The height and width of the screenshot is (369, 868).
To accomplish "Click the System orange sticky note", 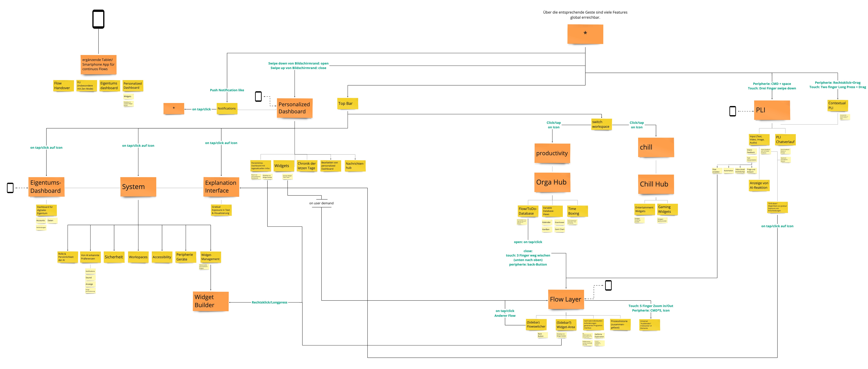I will coord(138,187).
